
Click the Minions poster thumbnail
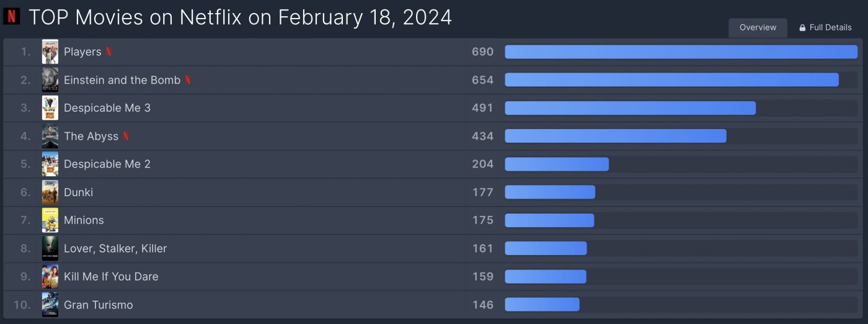[x=50, y=220]
